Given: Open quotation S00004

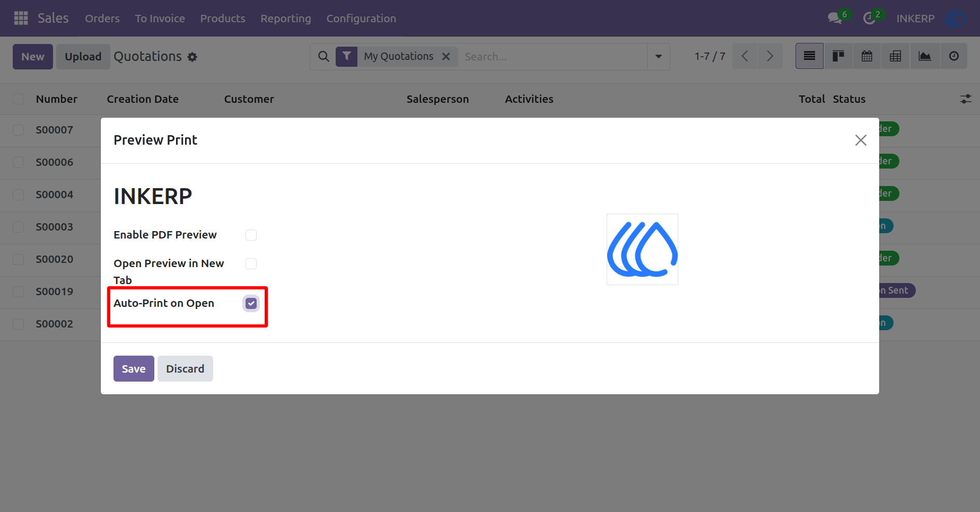Looking at the screenshot, I should [x=55, y=195].
